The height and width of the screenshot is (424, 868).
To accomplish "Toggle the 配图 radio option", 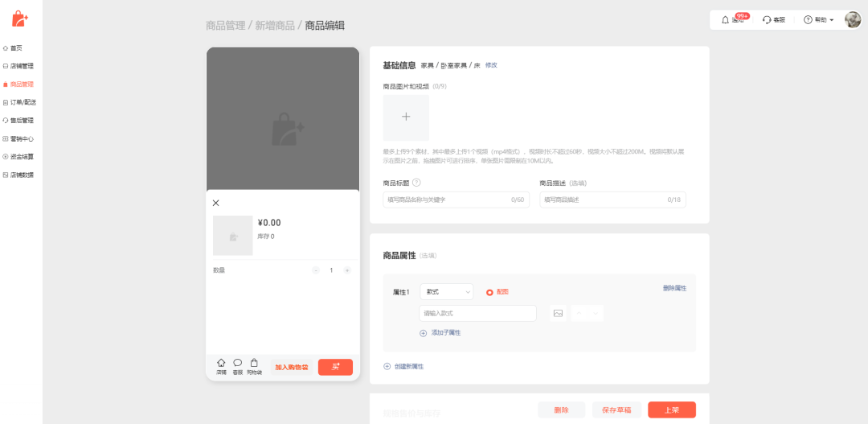I will (x=489, y=292).
